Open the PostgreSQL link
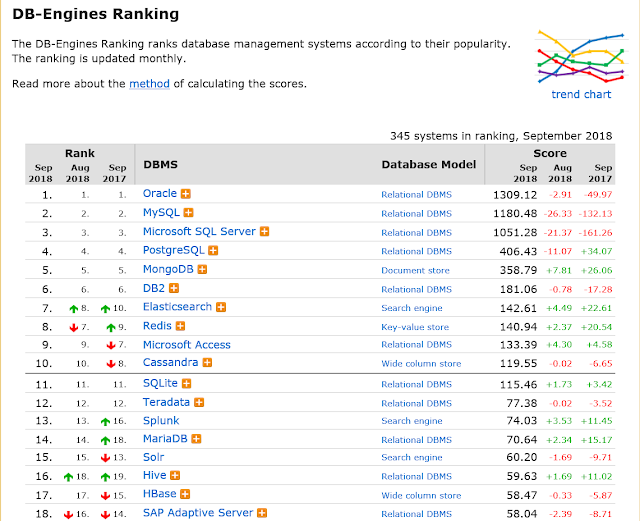 click(173, 250)
